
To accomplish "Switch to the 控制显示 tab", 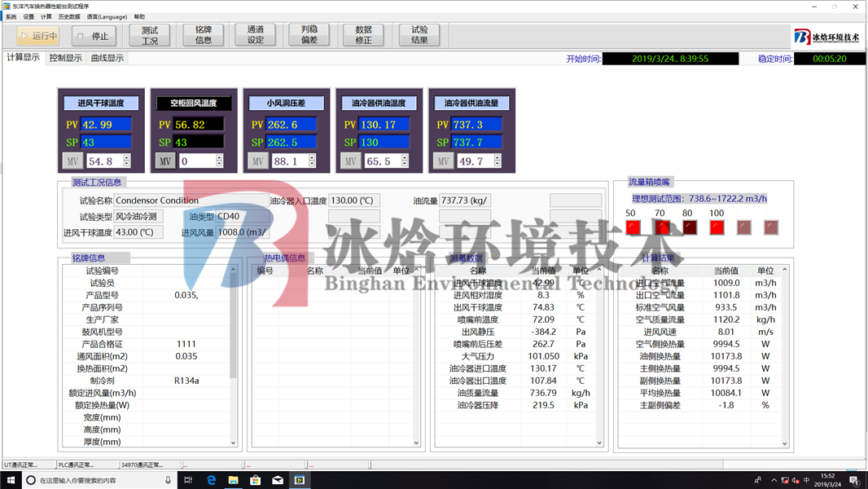I will [x=65, y=59].
